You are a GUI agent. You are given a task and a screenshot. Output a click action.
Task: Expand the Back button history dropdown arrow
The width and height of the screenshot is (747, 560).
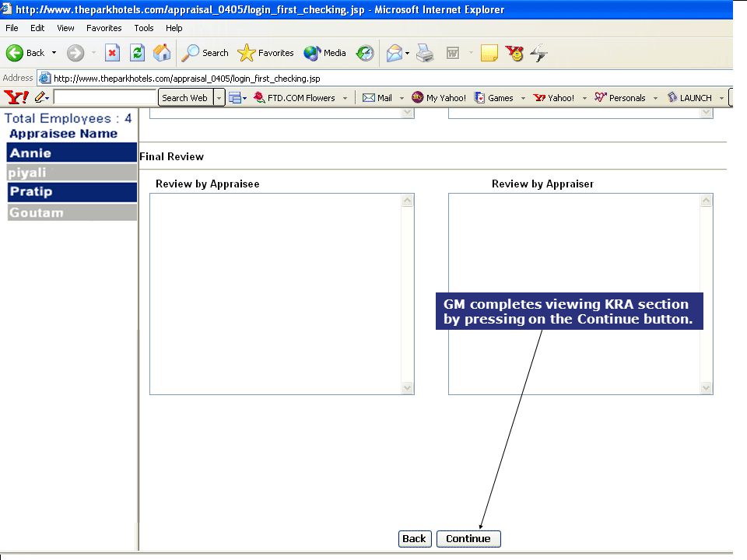pos(54,53)
